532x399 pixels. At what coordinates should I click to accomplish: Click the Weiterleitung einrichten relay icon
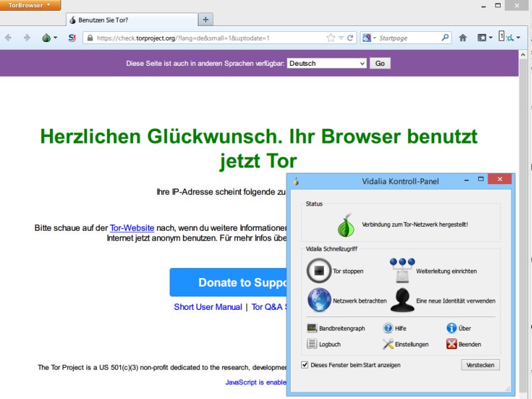tap(402, 271)
